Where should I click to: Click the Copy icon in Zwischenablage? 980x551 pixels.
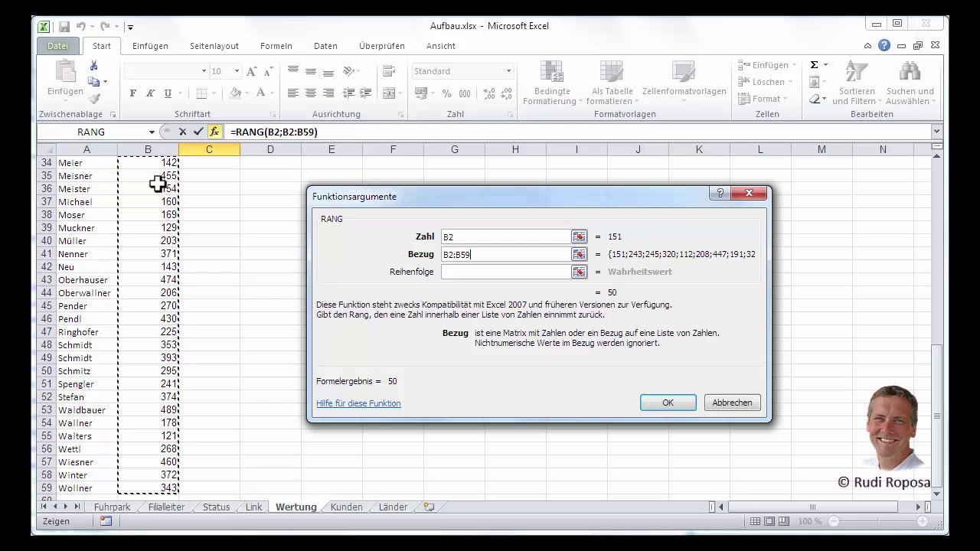tap(94, 82)
